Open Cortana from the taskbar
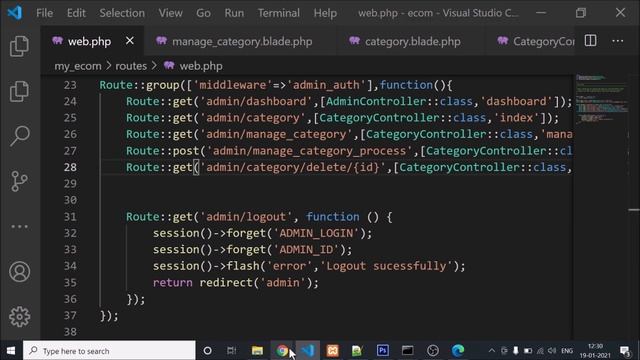This screenshot has height=360, width=640. point(207,351)
